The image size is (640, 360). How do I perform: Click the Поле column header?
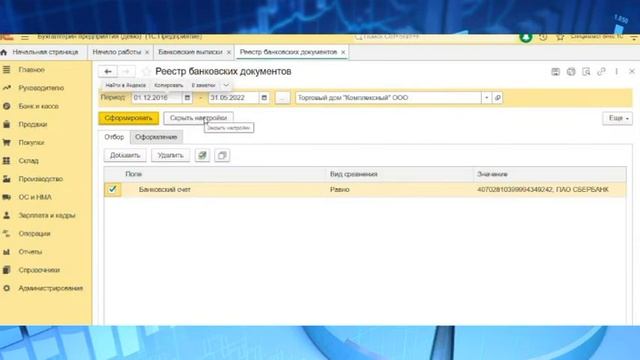click(223, 174)
